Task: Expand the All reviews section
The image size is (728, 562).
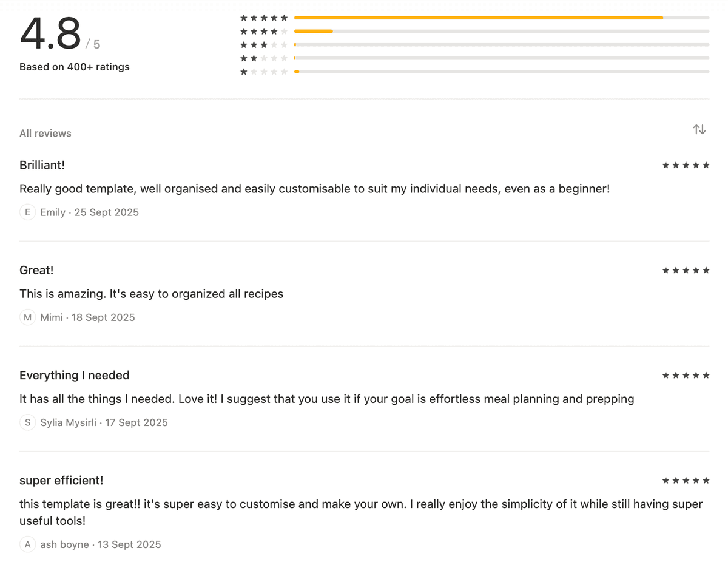Action: (45, 133)
